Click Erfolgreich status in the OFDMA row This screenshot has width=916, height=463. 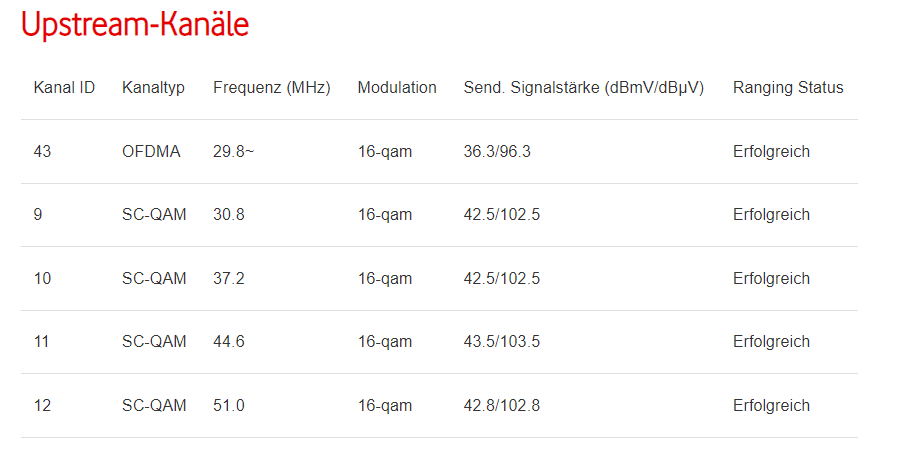(x=771, y=152)
